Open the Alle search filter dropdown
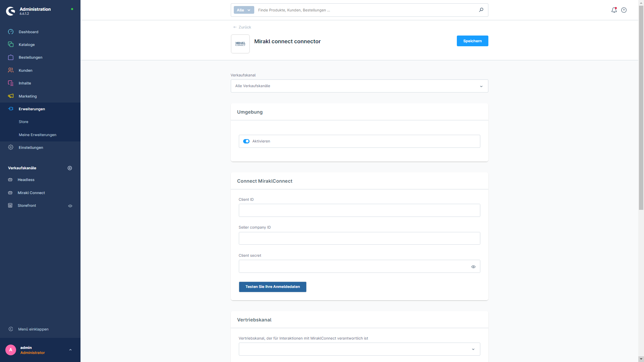The width and height of the screenshot is (644, 362). tap(244, 10)
